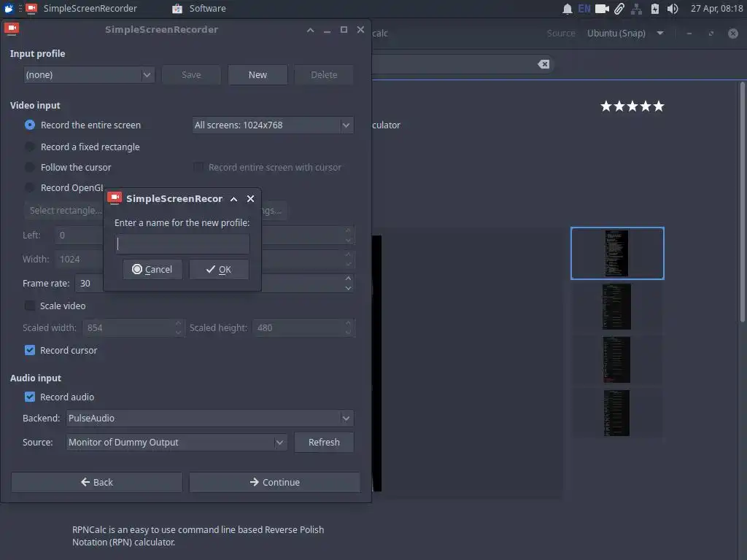Viewport: 747px width, 560px height.
Task: Increase the frame rate with the up arrow
Action: (x=348, y=279)
